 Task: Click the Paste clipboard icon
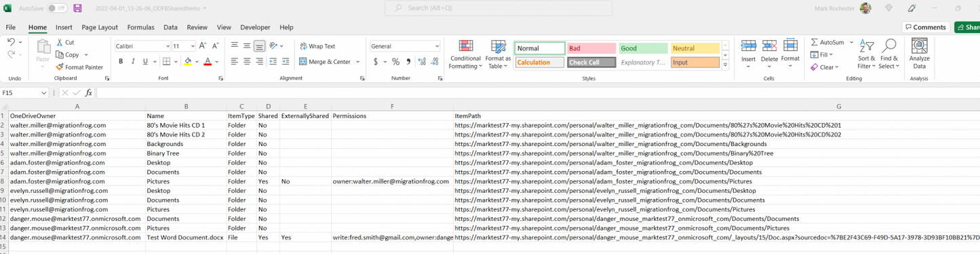click(x=43, y=47)
